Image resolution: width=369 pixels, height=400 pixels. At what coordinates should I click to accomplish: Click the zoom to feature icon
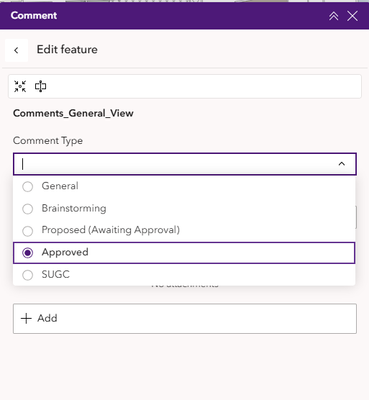coord(20,86)
